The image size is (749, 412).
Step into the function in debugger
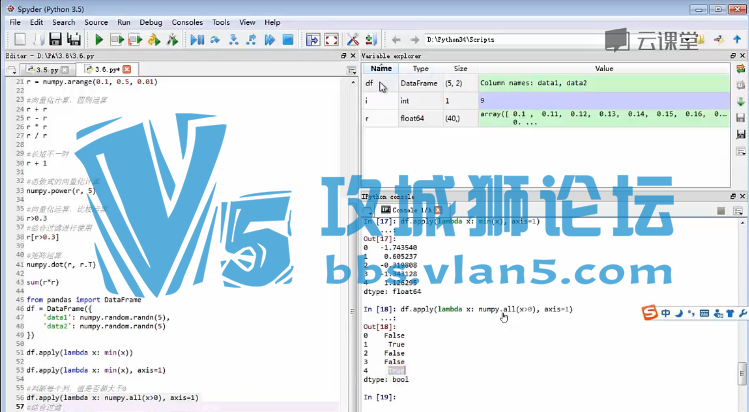point(234,39)
